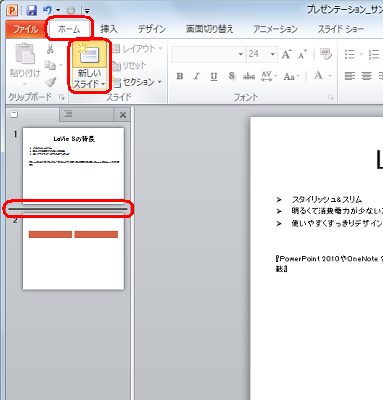The width and height of the screenshot is (383, 400).
Task: Toggle text Shadow formatting
Action: pyautogui.click(x=232, y=76)
